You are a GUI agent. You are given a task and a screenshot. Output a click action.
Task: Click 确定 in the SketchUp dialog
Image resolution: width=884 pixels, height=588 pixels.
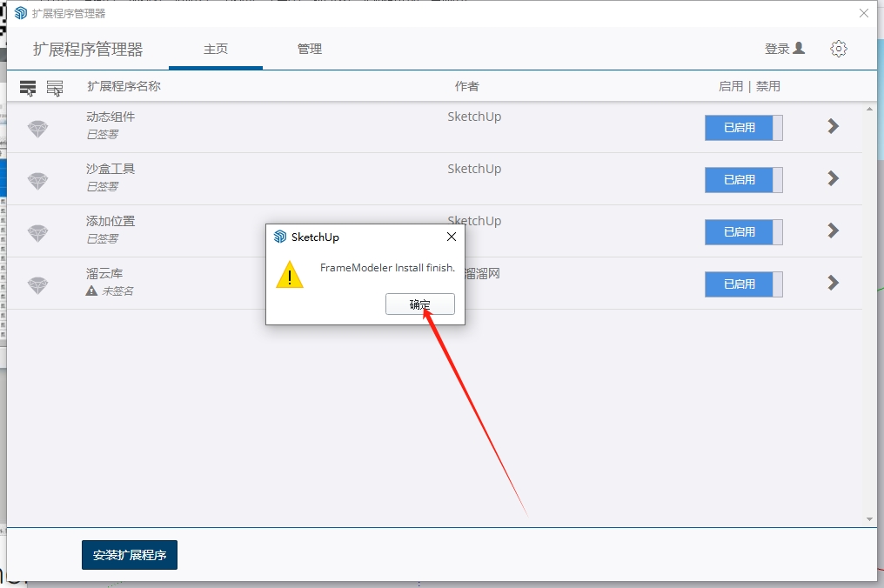[x=420, y=304]
